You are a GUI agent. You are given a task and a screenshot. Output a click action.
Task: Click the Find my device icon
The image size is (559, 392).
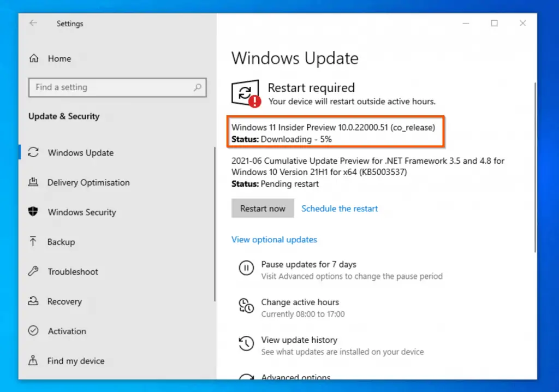[x=33, y=360]
